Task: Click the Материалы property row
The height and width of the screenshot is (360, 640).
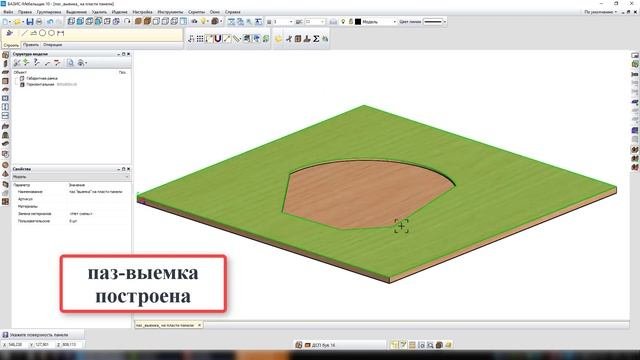Action: [71, 206]
